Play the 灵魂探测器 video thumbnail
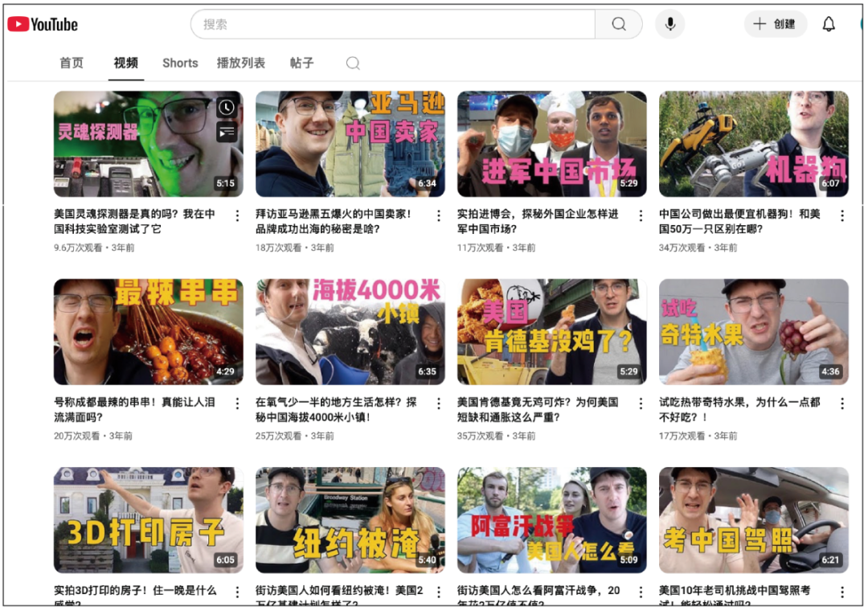Screen dimensions: 868x611 pyautogui.click(x=149, y=144)
